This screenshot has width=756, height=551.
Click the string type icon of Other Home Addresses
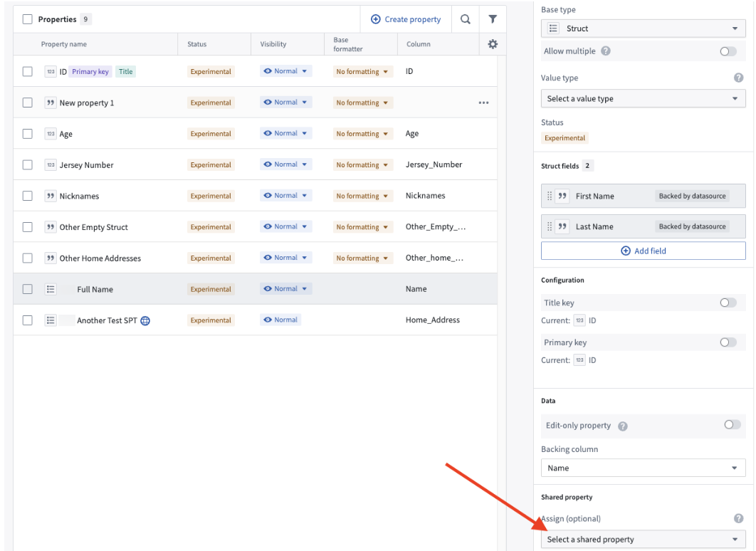coord(51,258)
